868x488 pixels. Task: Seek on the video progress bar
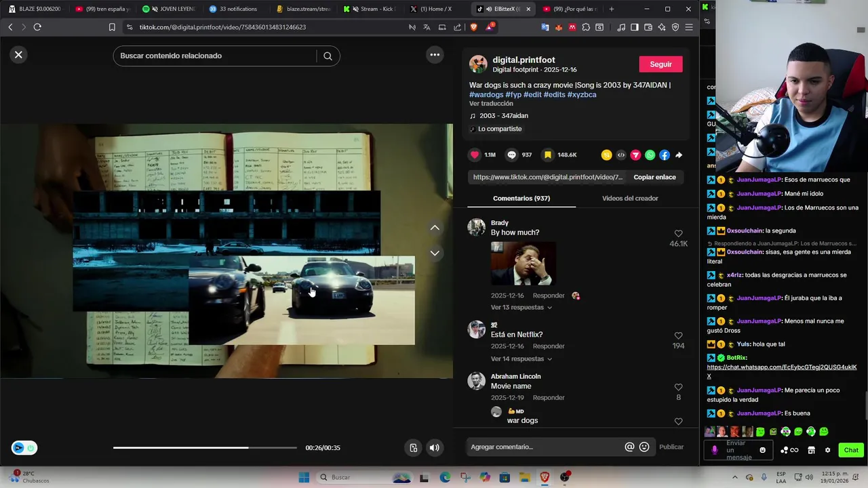click(x=205, y=447)
